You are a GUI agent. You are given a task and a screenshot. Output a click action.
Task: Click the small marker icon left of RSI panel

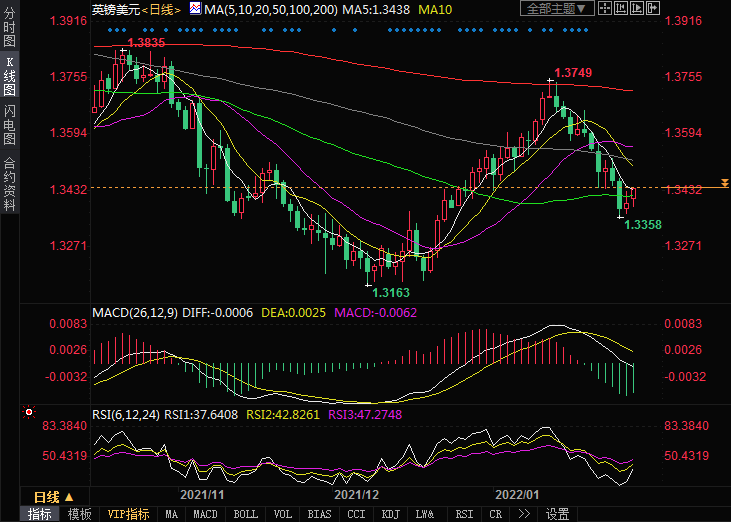(27, 411)
